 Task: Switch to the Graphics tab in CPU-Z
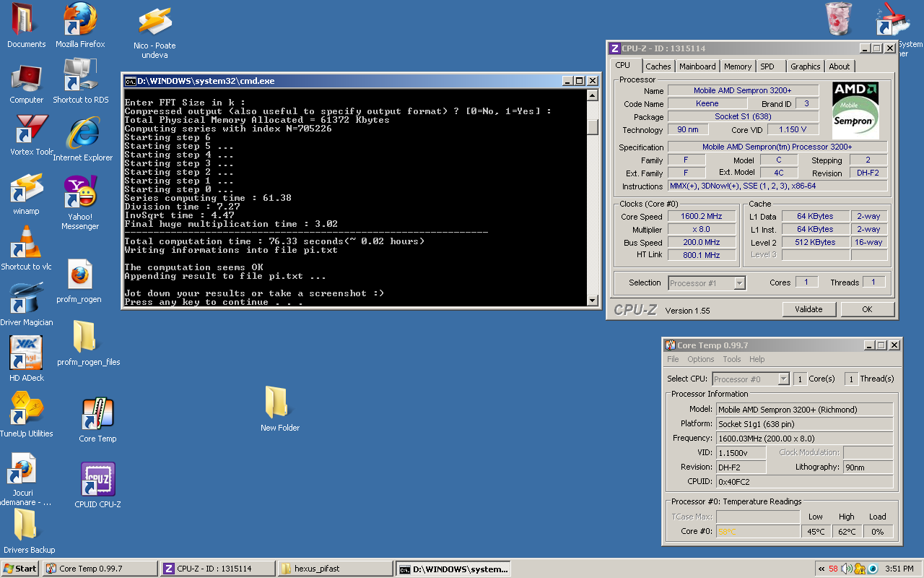pyautogui.click(x=805, y=66)
